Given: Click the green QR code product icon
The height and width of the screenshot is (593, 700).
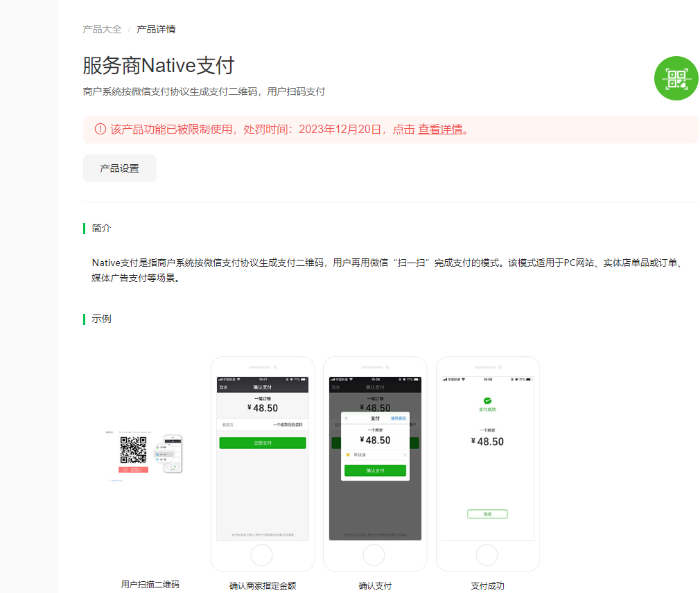Looking at the screenshot, I should (x=676, y=78).
